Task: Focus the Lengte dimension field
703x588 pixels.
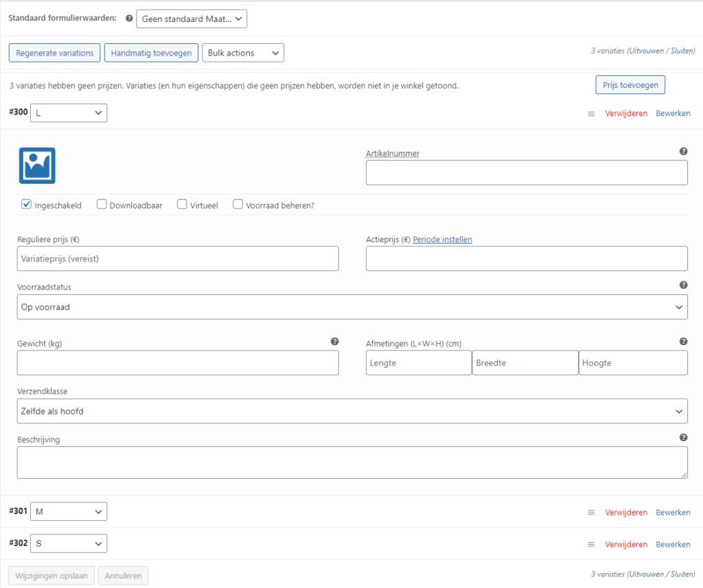Action: (419, 362)
